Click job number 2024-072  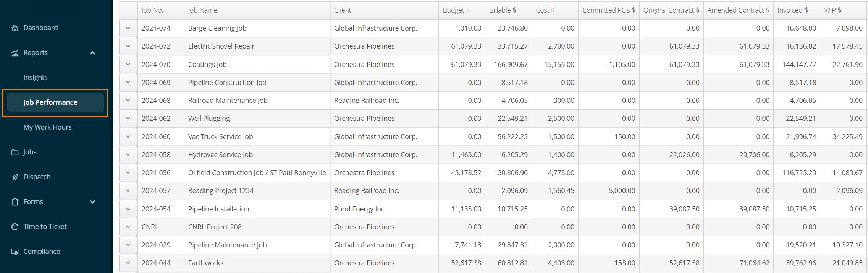[156, 46]
